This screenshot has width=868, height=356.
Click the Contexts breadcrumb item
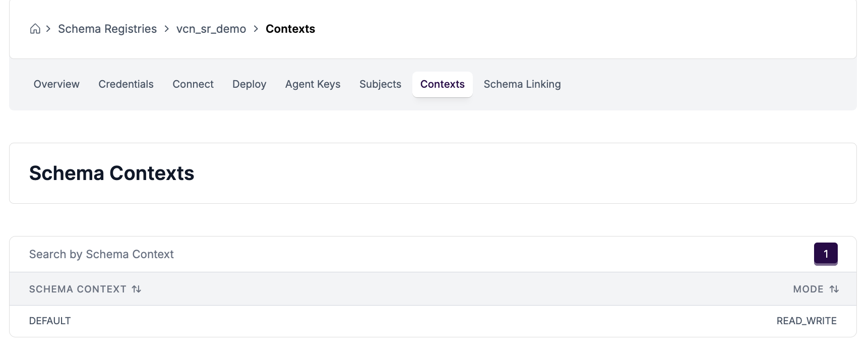click(290, 29)
